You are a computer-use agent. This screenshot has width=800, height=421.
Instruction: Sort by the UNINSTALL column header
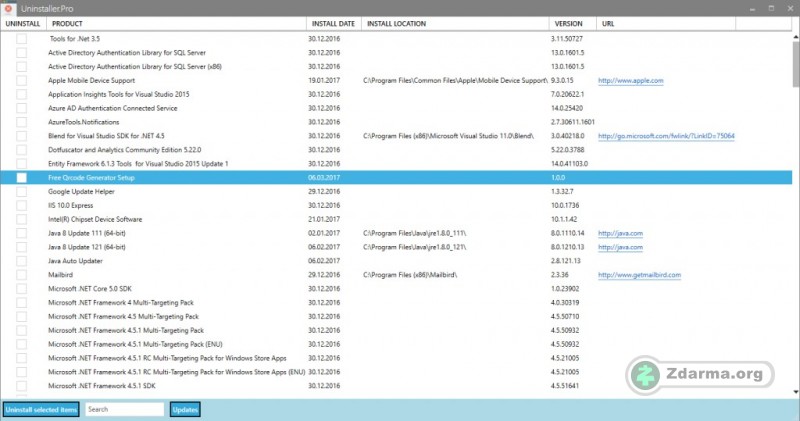[23, 23]
